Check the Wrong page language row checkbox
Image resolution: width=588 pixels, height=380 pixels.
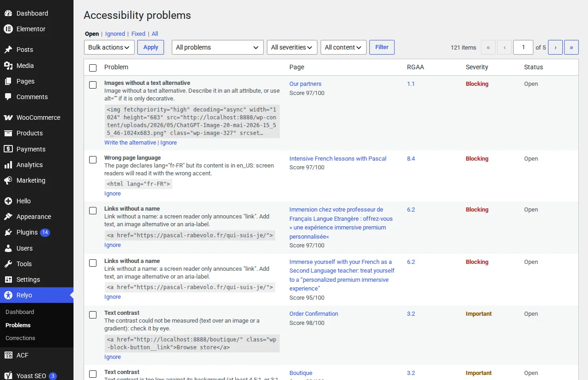point(93,160)
